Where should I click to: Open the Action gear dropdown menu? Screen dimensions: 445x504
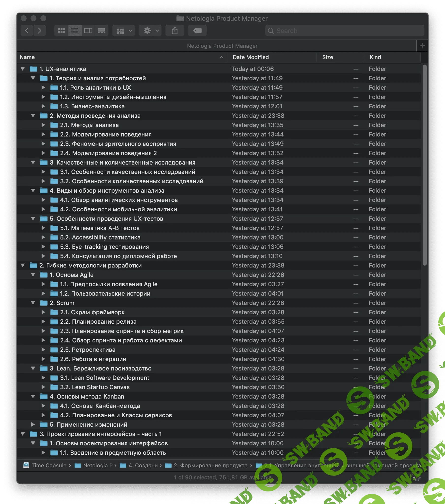coord(150,31)
